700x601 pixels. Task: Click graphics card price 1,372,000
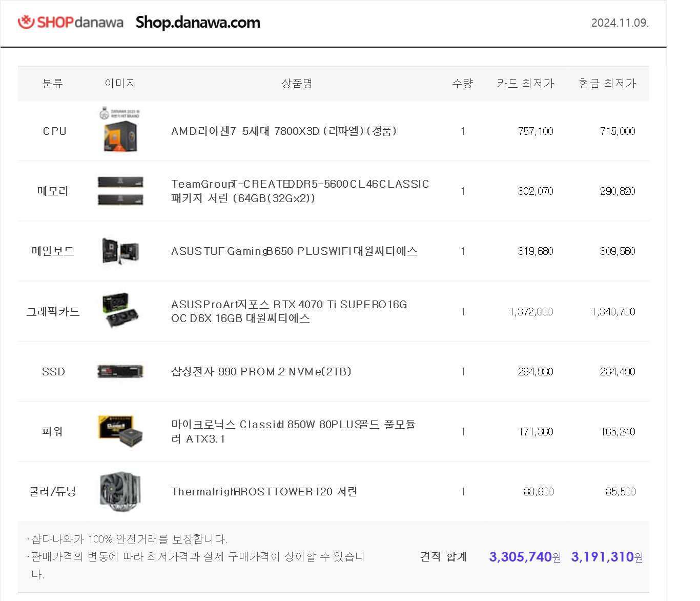[x=531, y=312]
